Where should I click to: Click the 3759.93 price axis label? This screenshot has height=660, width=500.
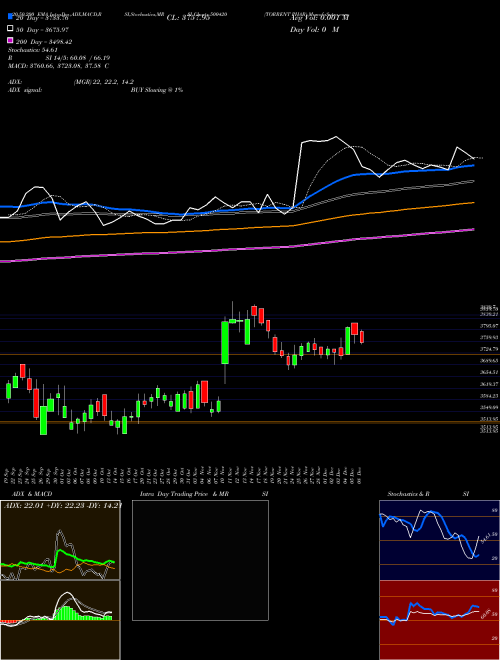coord(489,338)
